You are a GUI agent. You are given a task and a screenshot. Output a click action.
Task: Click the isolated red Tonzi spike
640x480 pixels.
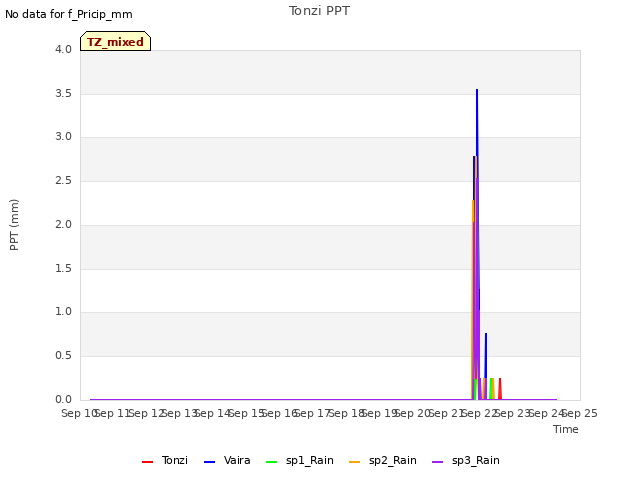[x=500, y=389]
